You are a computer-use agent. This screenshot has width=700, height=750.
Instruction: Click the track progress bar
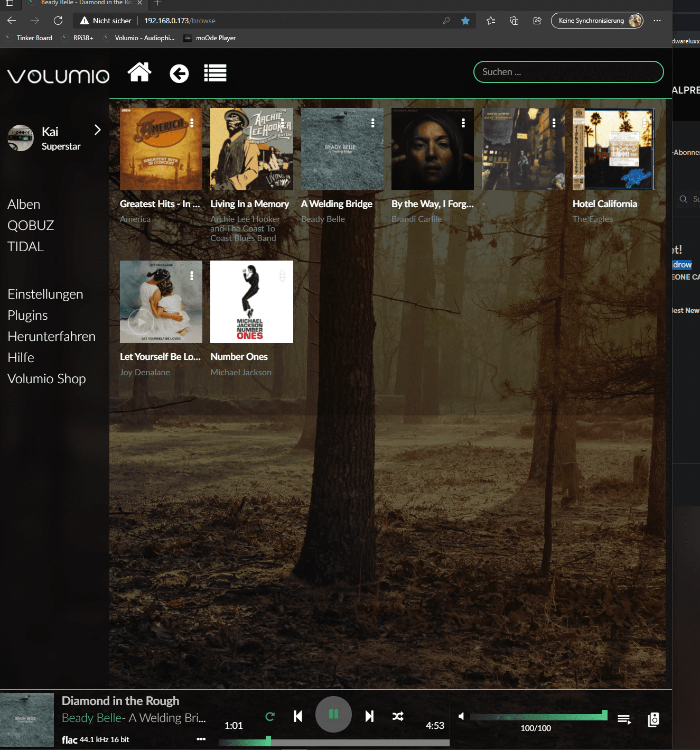pyautogui.click(x=334, y=742)
